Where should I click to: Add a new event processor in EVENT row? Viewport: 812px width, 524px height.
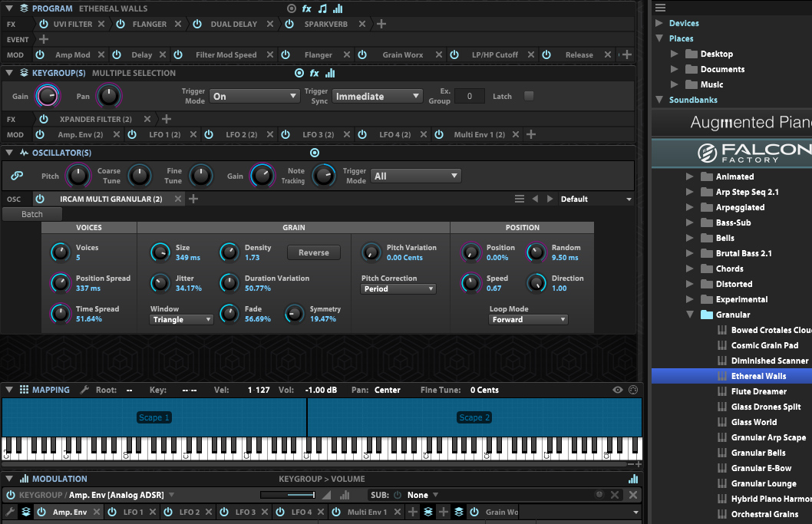[44, 39]
